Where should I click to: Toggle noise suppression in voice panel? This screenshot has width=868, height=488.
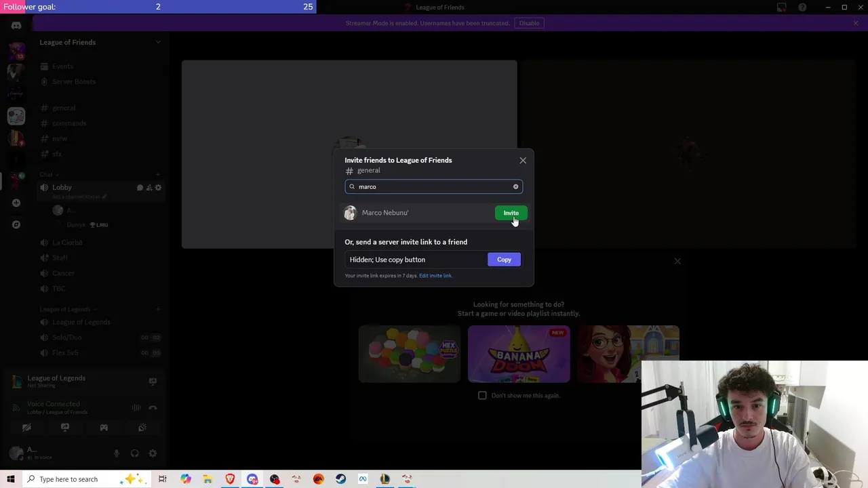(136, 407)
